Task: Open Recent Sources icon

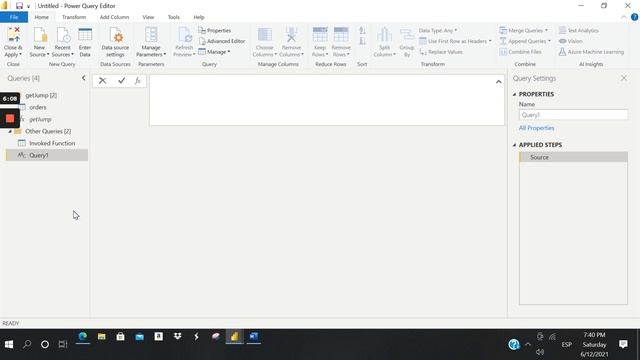Action: (x=63, y=35)
